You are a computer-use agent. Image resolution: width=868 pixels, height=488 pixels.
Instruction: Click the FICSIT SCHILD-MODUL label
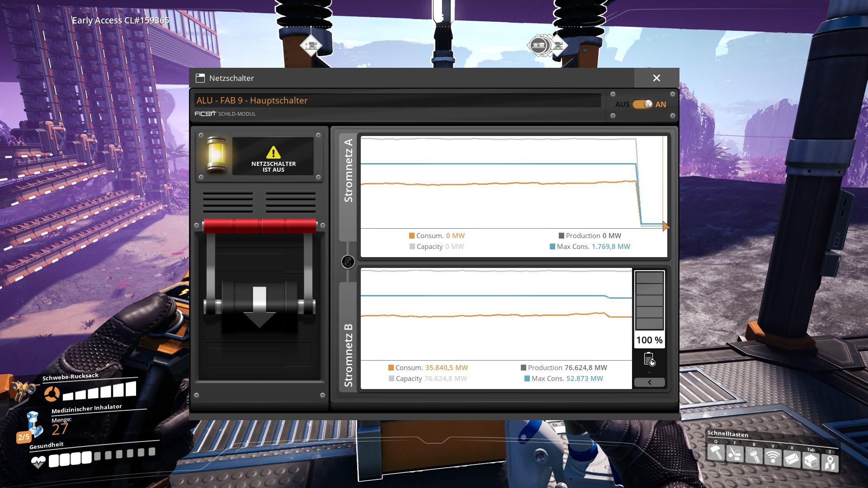coord(225,114)
